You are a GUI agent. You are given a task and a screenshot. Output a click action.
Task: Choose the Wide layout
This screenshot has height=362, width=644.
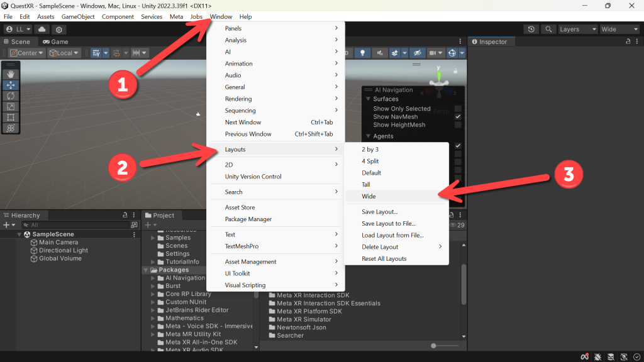pyautogui.click(x=396, y=196)
